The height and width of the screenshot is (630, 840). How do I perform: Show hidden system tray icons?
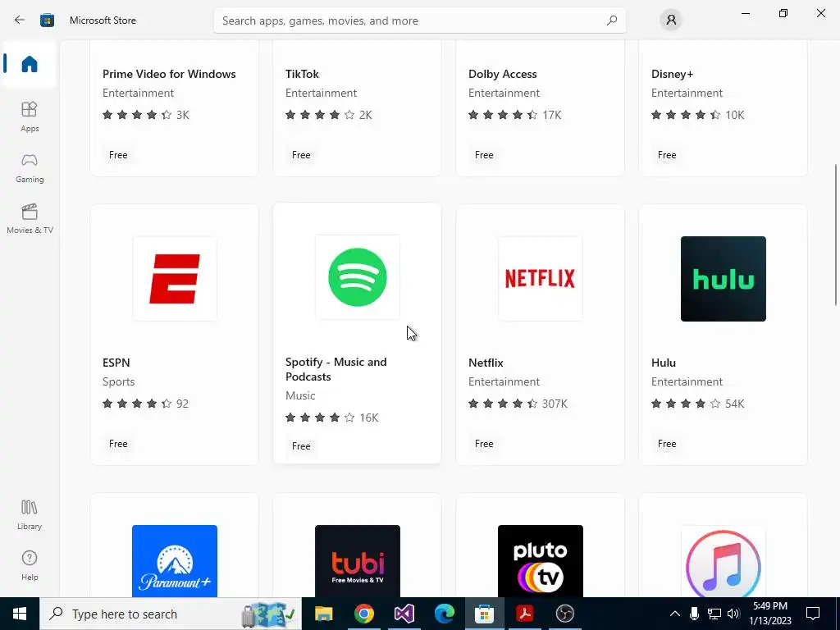pyautogui.click(x=675, y=614)
